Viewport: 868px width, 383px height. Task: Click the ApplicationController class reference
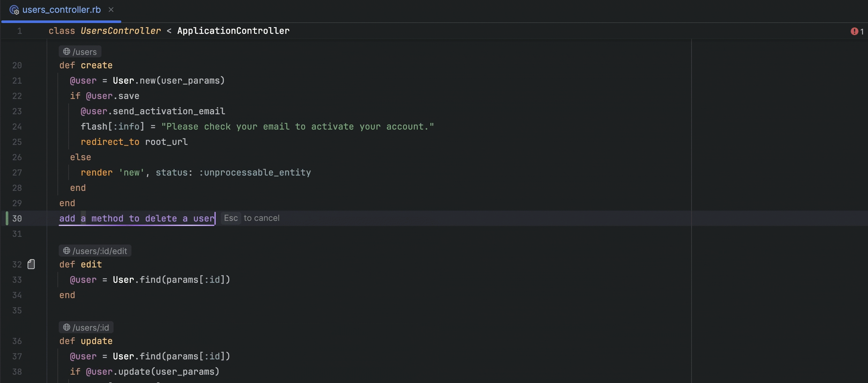233,31
